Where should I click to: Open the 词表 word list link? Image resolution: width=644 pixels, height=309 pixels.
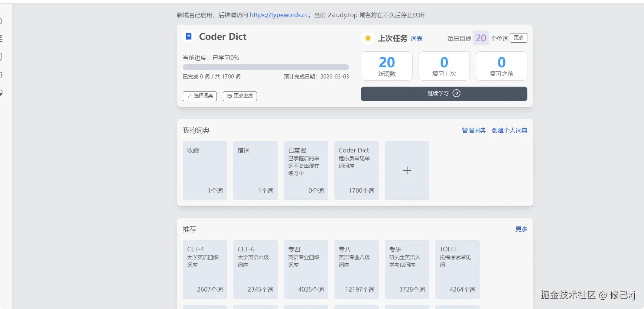[416, 39]
